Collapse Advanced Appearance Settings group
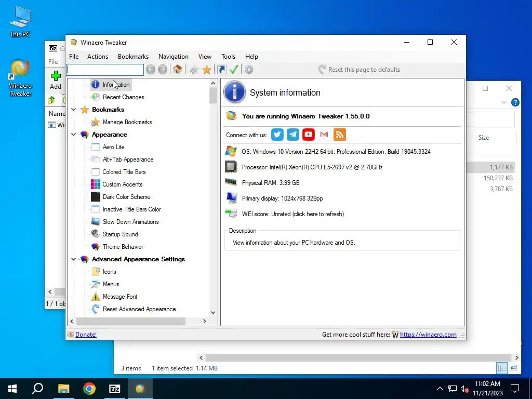This screenshot has height=399, width=532. click(73, 259)
